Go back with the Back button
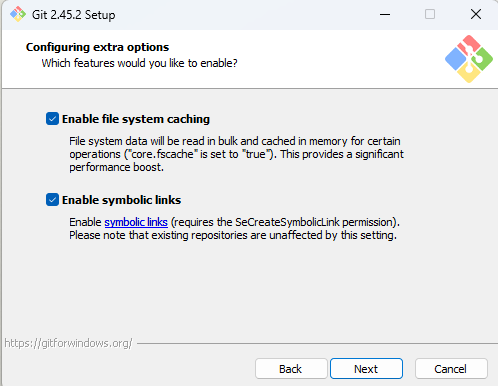The image size is (498, 386). tap(291, 369)
